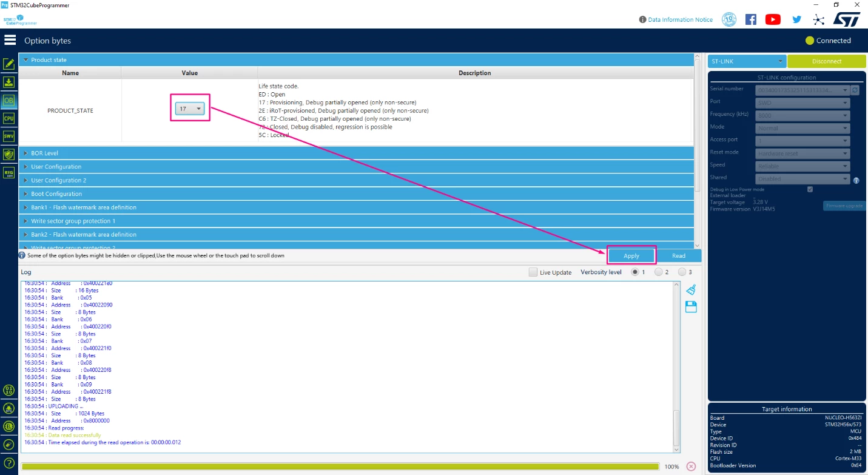The image size is (868, 475).
Task: Open ST Twitter page icon
Action: click(796, 19)
